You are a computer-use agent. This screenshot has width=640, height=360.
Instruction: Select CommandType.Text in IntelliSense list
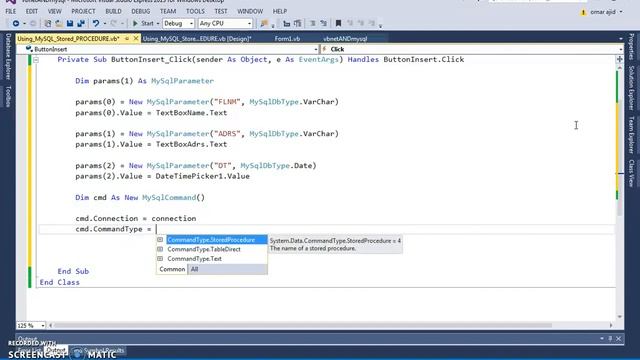(211, 259)
